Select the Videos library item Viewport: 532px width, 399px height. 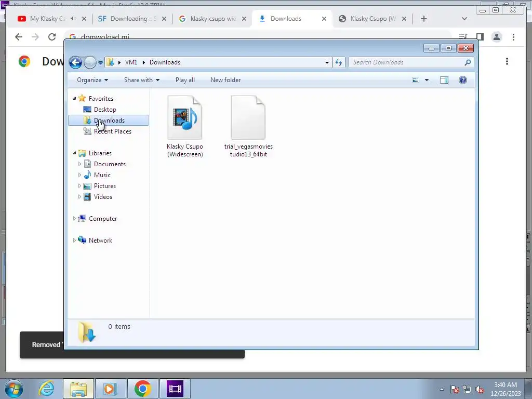pyautogui.click(x=103, y=197)
